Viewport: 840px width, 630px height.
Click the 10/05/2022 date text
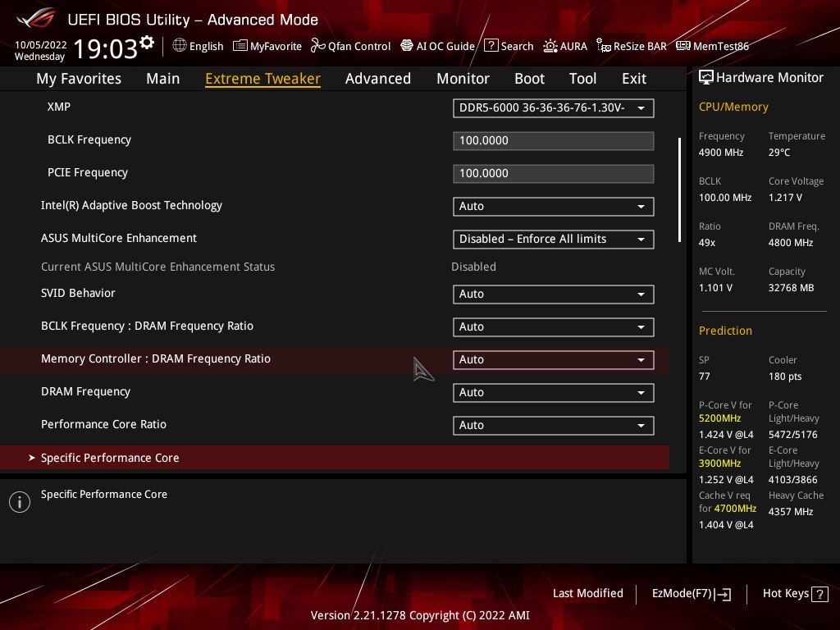click(41, 45)
